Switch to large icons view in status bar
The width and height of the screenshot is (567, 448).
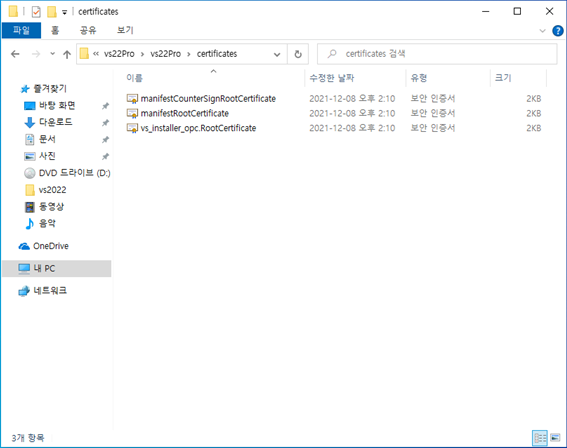pos(555,438)
